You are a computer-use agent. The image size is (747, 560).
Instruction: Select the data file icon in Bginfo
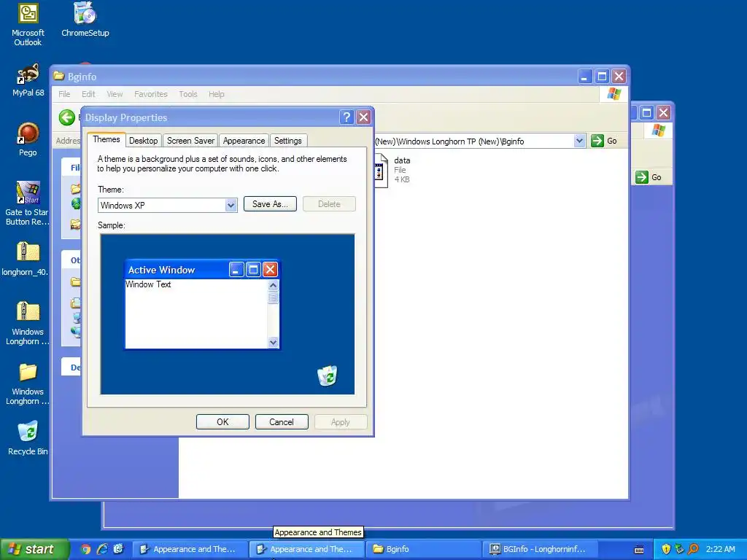pos(381,171)
